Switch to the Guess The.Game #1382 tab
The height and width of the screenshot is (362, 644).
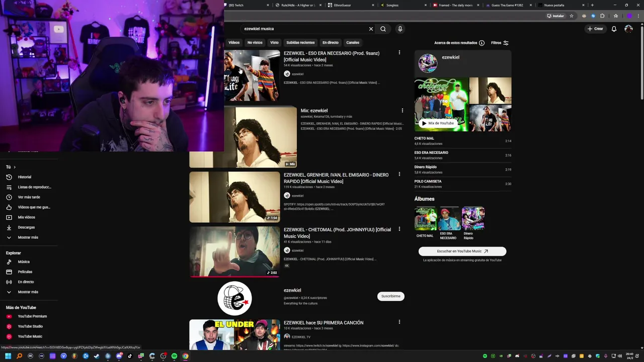click(x=507, y=5)
